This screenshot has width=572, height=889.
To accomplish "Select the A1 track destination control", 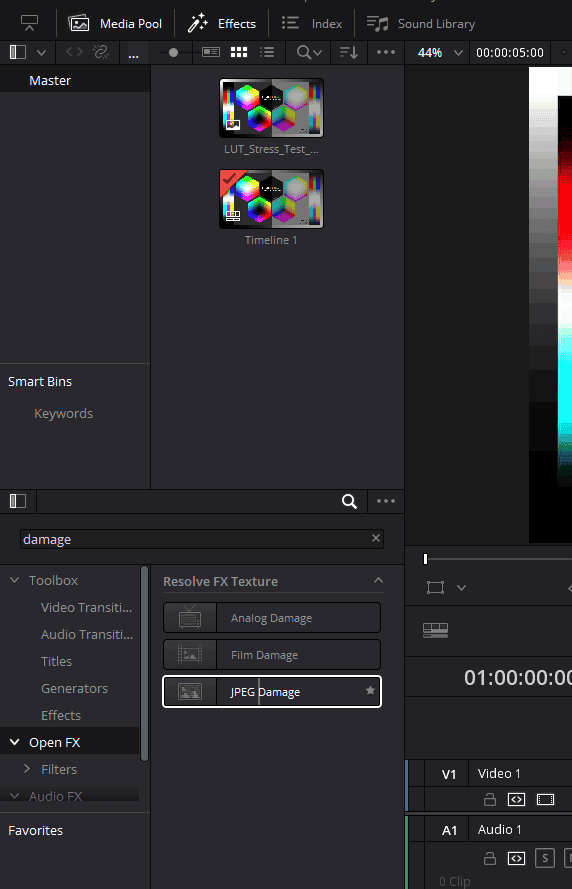I will coord(449,831).
